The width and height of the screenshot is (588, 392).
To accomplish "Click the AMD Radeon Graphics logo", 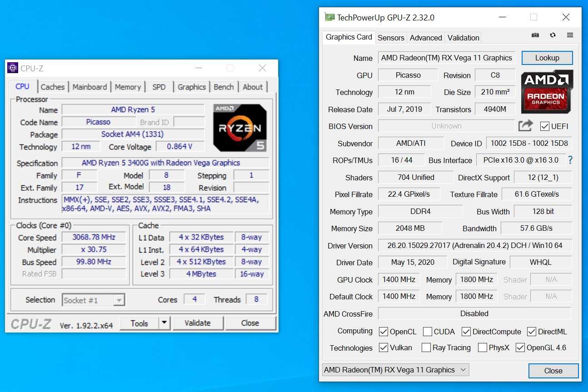I will [547, 92].
